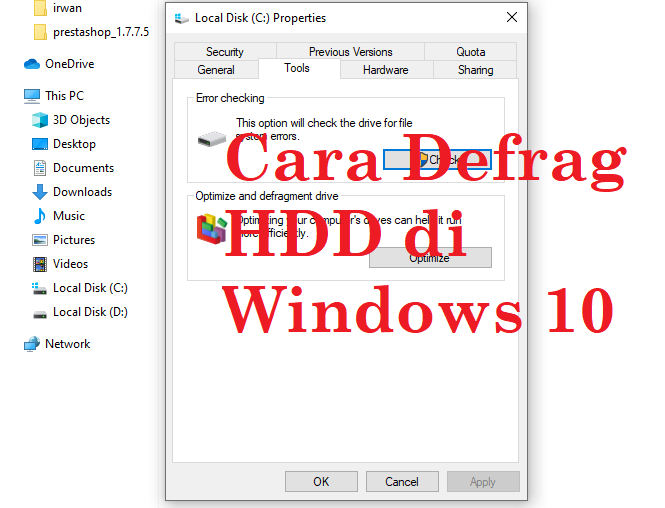
Task: Click the defragment blocks icon
Action: [x=212, y=229]
